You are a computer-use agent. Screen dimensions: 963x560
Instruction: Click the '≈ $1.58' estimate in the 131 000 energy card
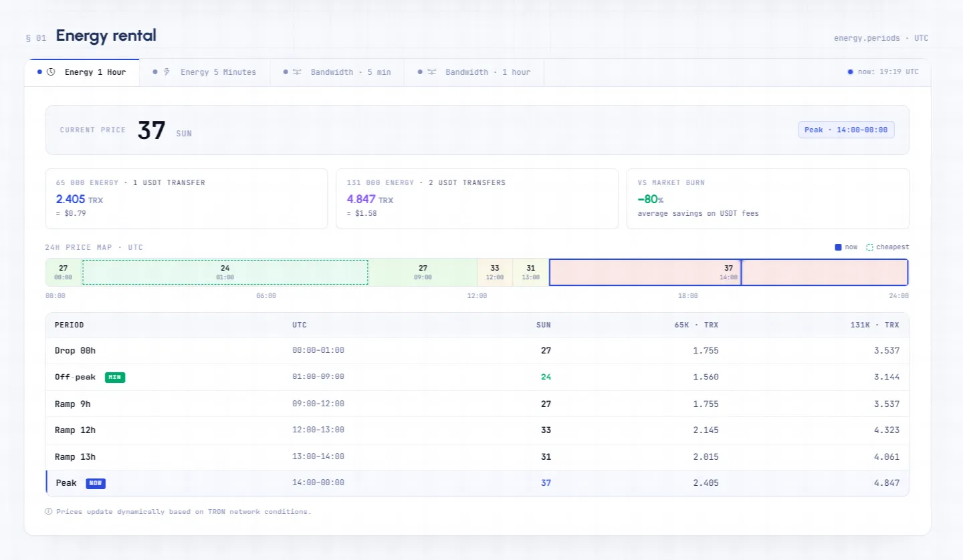point(362,213)
